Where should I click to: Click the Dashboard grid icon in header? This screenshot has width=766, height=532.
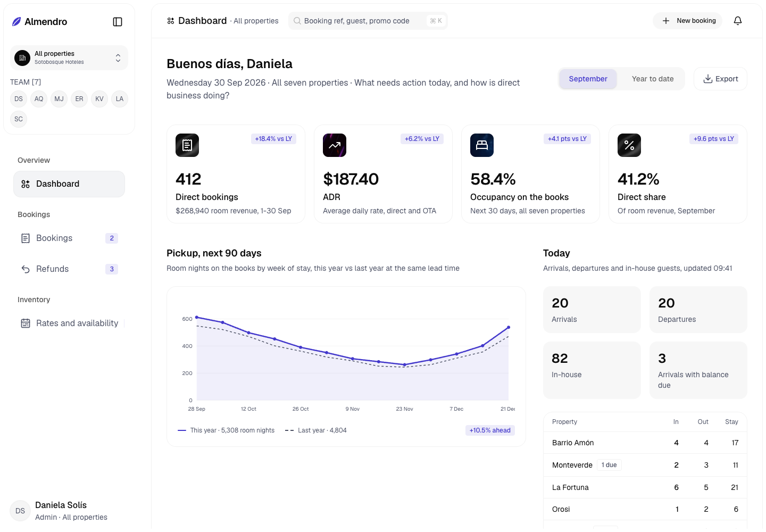[171, 21]
